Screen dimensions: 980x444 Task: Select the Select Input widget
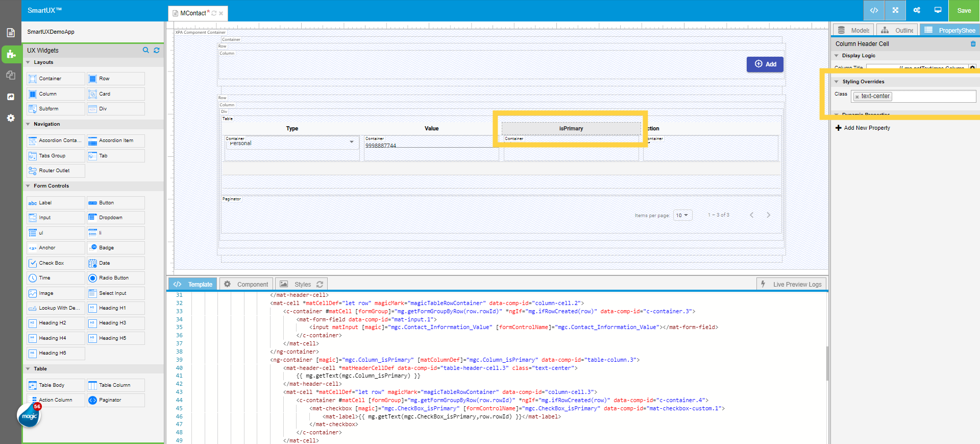click(x=115, y=293)
